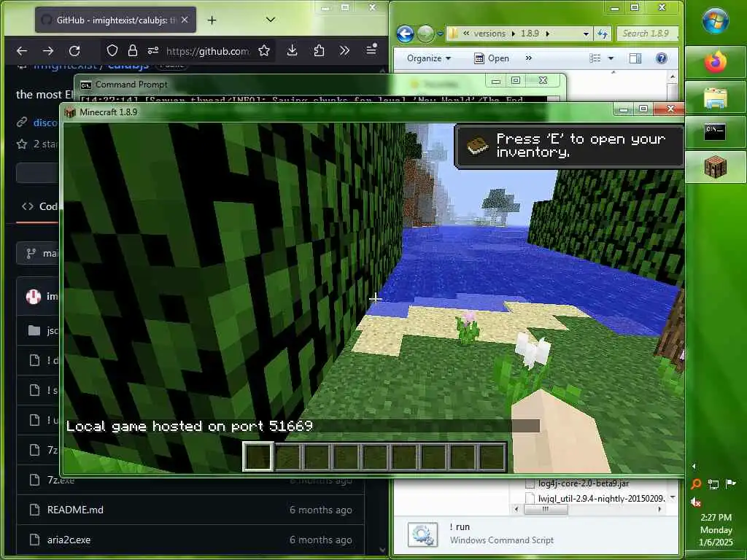Click README.md '6 months ago' timestamp
Screen dimensions: 747x560
(321, 510)
